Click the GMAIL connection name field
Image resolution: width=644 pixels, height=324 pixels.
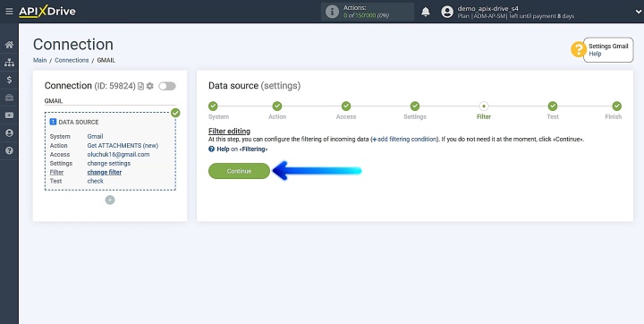tap(110, 101)
